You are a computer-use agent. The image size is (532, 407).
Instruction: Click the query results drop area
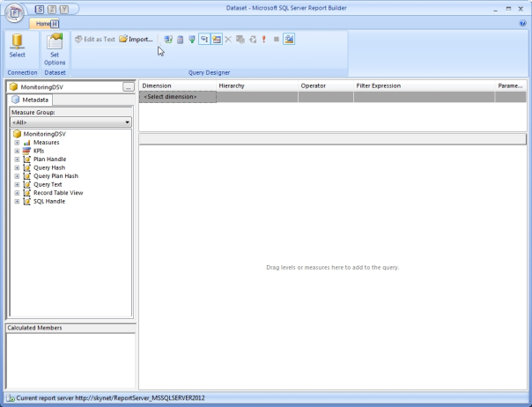(x=333, y=268)
